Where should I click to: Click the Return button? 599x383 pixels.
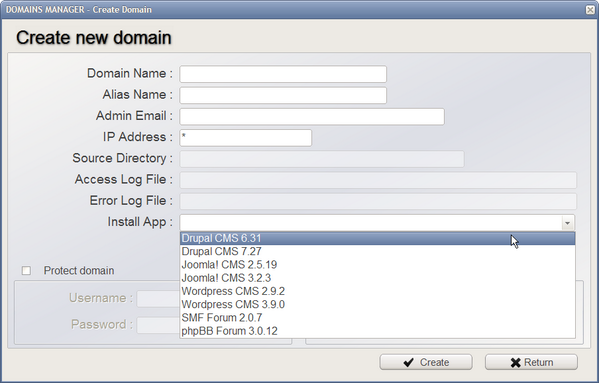point(531,362)
